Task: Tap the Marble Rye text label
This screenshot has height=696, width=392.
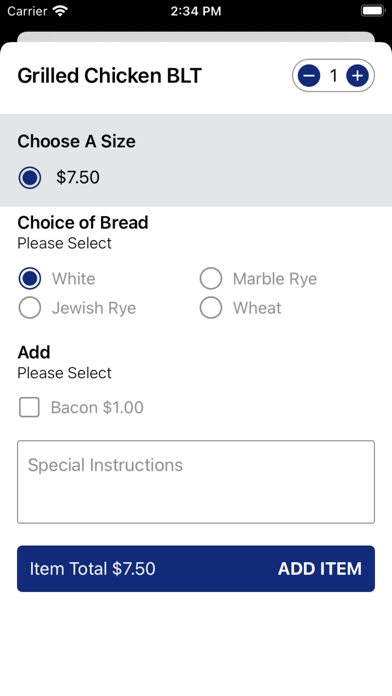Action: pyautogui.click(x=275, y=279)
